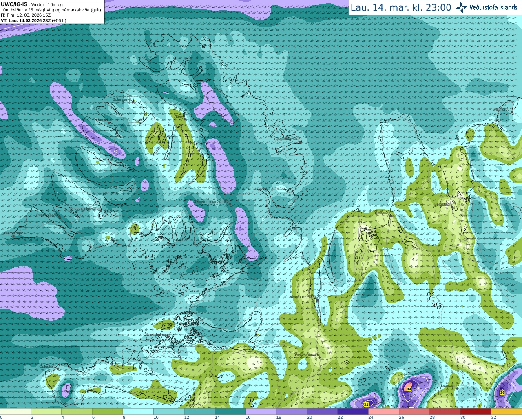
Task: Click the Bolungarvík station label
Action: pyautogui.click(x=122, y=99)
